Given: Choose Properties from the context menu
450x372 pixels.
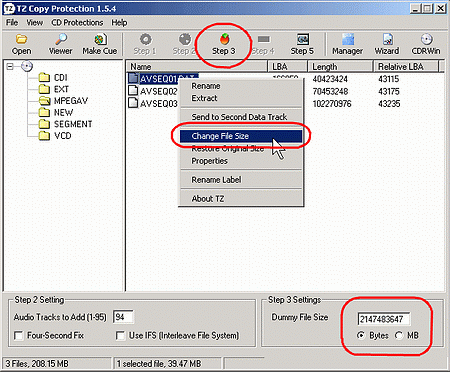Looking at the screenshot, I should click(x=241, y=161).
